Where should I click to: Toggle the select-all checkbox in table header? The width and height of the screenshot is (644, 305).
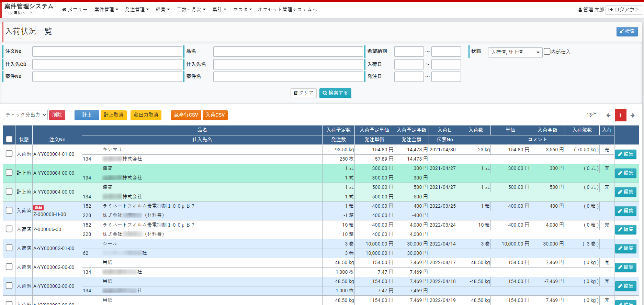click(x=9, y=139)
